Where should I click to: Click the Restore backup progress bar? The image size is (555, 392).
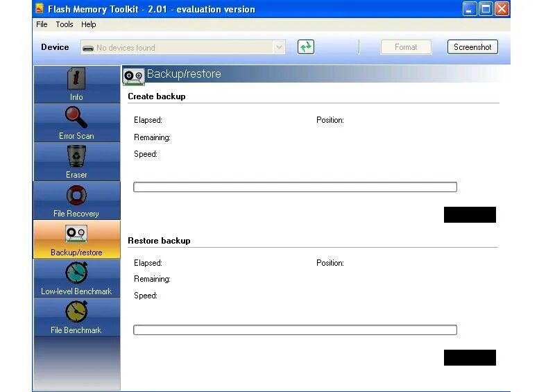(x=295, y=330)
